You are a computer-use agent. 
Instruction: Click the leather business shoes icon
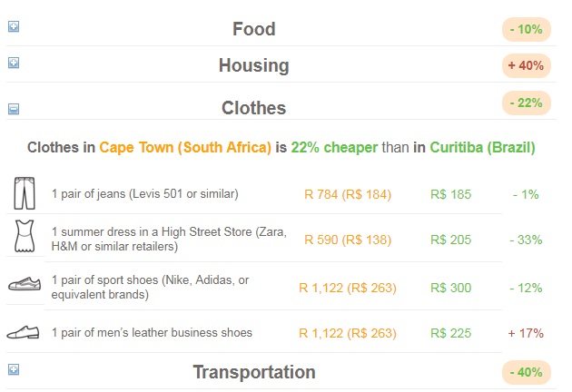pos(23,332)
